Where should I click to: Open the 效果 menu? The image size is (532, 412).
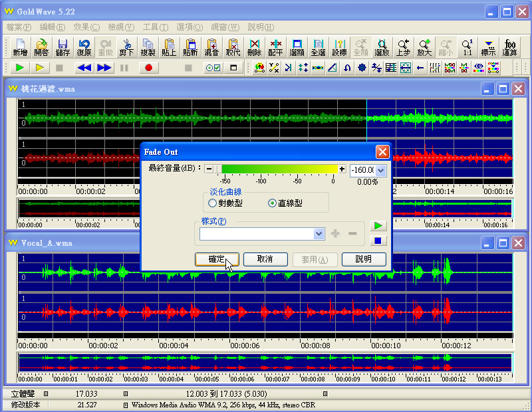point(86,27)
